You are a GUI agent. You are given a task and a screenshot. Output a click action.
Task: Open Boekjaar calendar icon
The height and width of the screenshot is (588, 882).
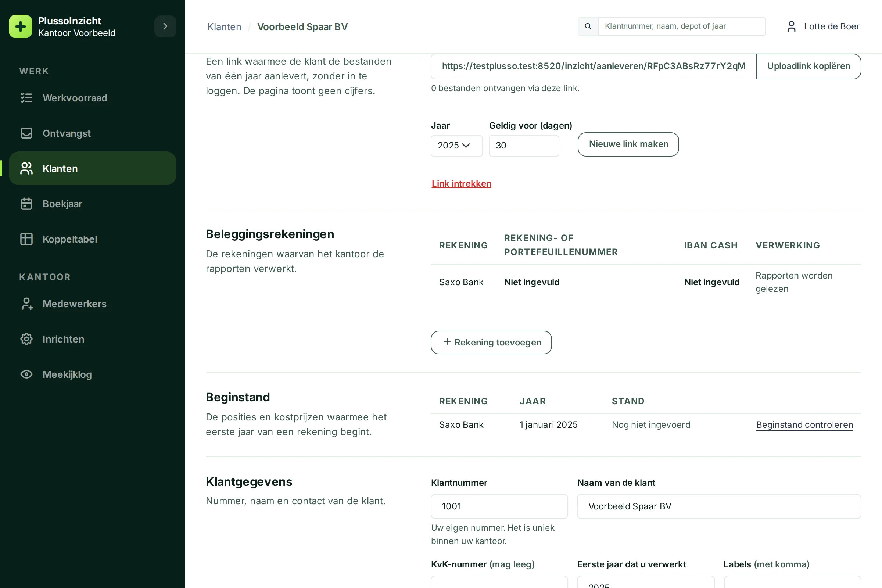26,204
